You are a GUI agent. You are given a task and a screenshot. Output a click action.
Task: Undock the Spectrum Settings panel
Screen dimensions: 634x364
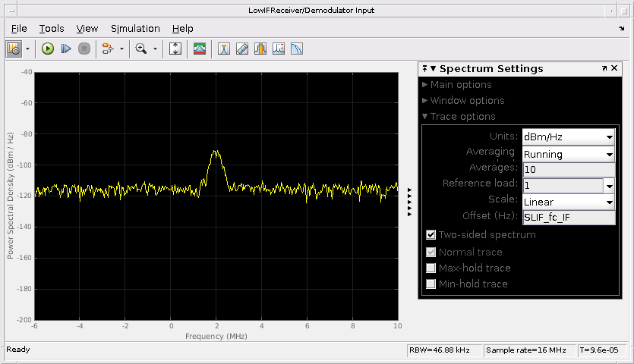point(604,69)
